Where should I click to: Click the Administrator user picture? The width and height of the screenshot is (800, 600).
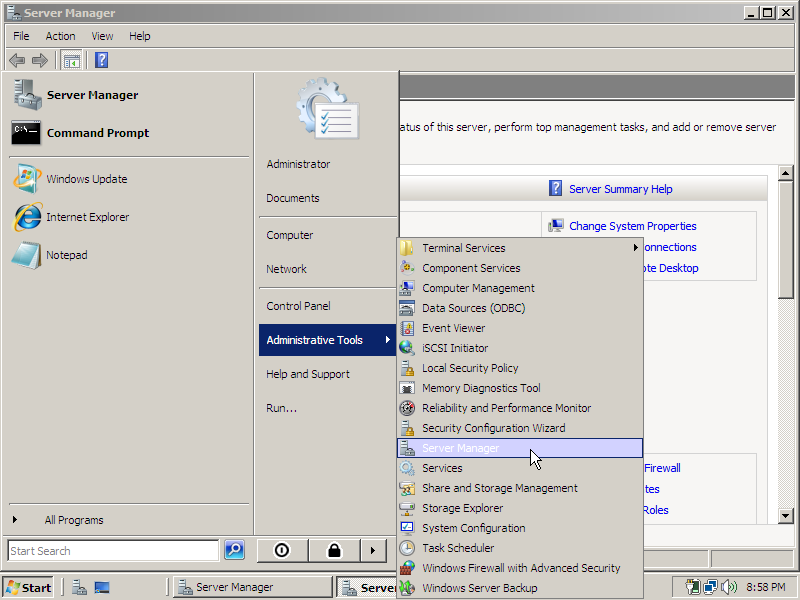(x=328, y=108)
